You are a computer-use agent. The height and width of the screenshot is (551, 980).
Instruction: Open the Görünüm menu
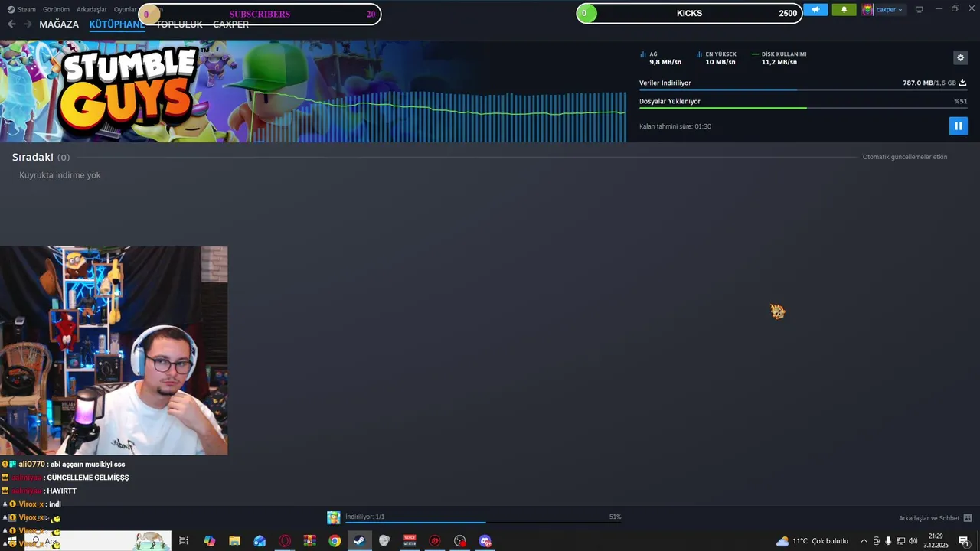click(56, 10)
